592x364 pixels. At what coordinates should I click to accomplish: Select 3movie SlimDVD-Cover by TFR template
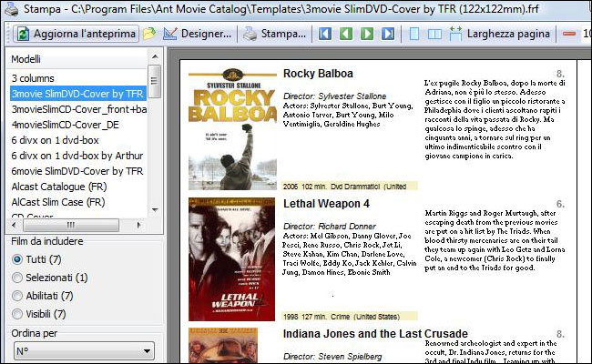(x=78, y=94)
